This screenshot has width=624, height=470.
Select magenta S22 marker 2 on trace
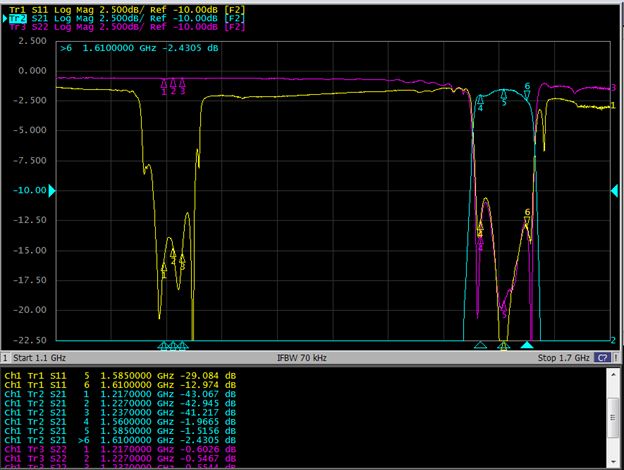click(173, 84)
